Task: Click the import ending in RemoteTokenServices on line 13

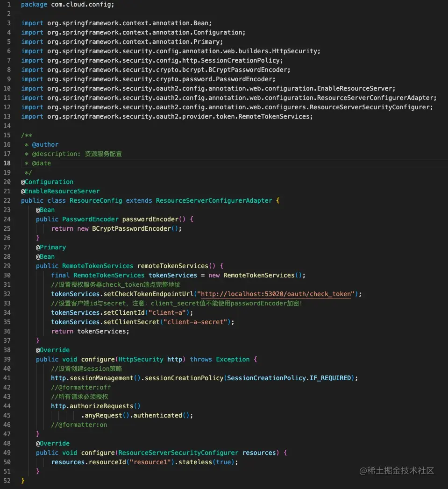Action: click(x=167, y=117)
